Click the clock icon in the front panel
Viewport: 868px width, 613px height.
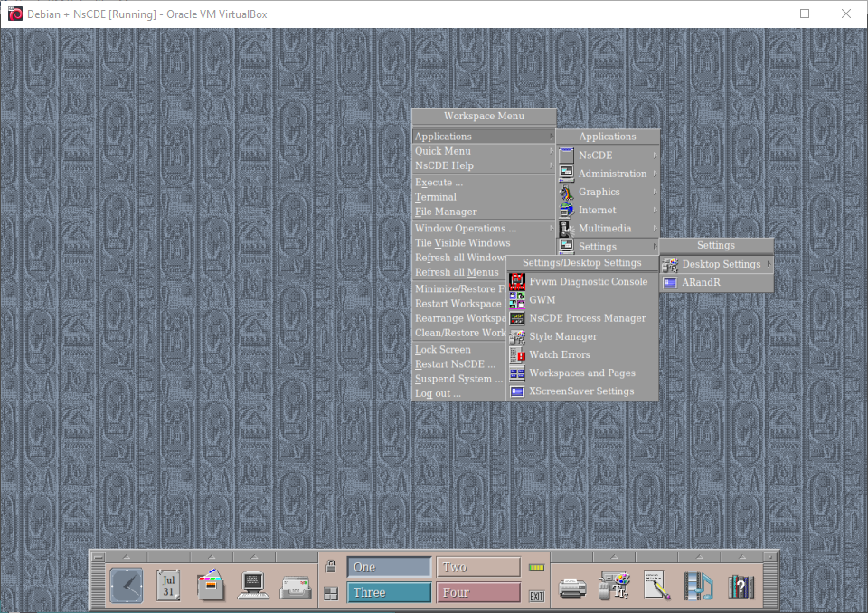[x=127, y=586]
